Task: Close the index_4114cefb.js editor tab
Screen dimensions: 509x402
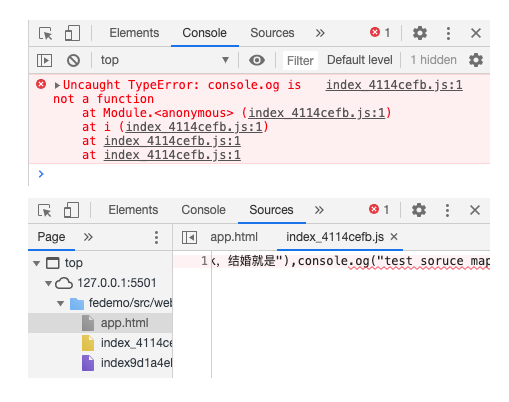Action: pyautogui.click(x=394, y=237)
